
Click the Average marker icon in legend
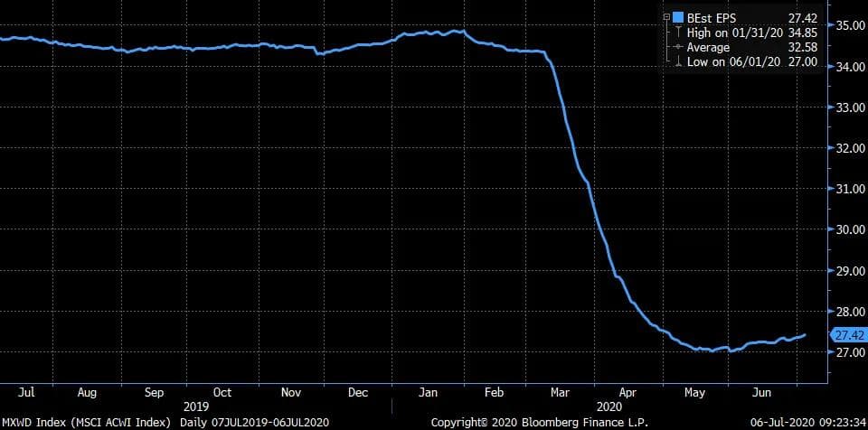[677, 47]
